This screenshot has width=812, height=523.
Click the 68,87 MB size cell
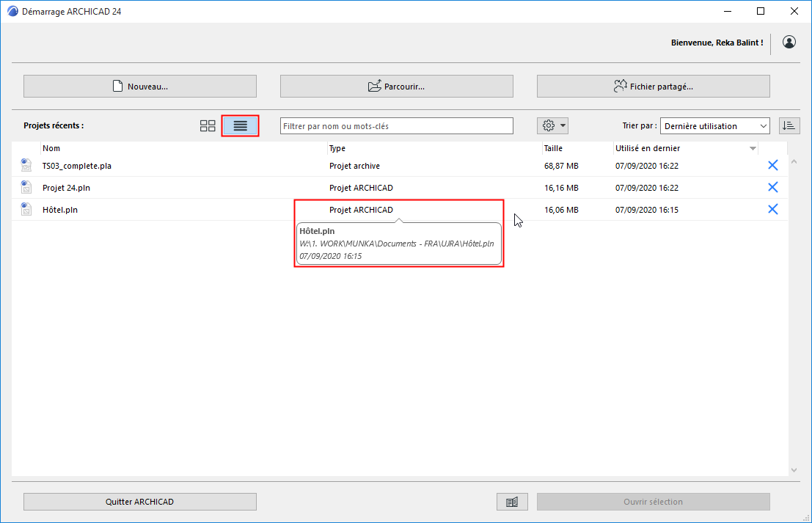(561, 166)
